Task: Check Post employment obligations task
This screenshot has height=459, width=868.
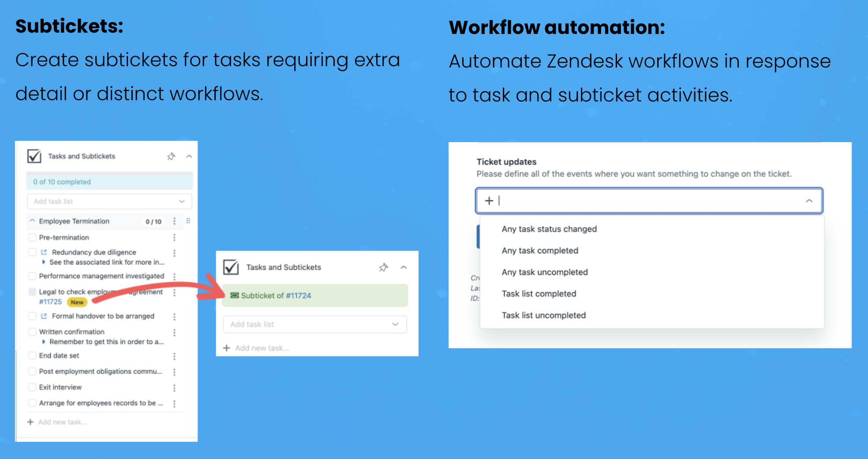Action: [x=32, y=371]
